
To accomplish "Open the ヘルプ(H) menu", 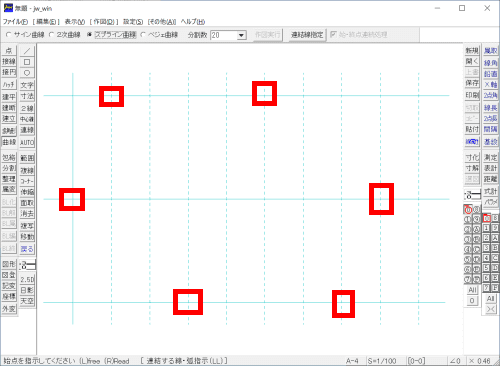I will tap(193, 22).
